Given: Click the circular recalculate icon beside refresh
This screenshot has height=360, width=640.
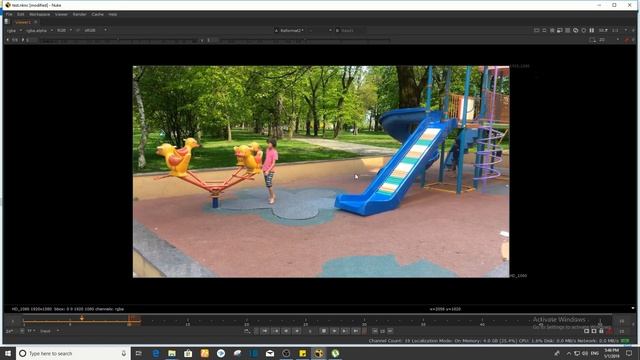Looking at the screenshot, I should [584, 30].
